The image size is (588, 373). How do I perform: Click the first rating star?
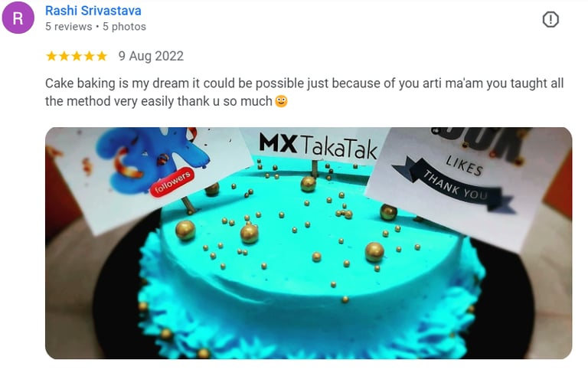[x=51, y=56]
